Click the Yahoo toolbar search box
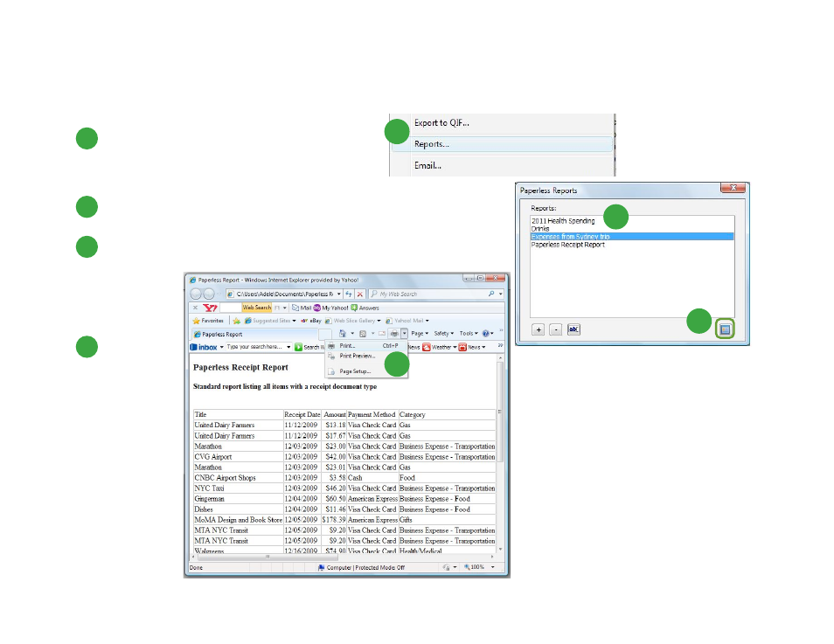This screenshot has width=834, height=644. tap(230, 308)
